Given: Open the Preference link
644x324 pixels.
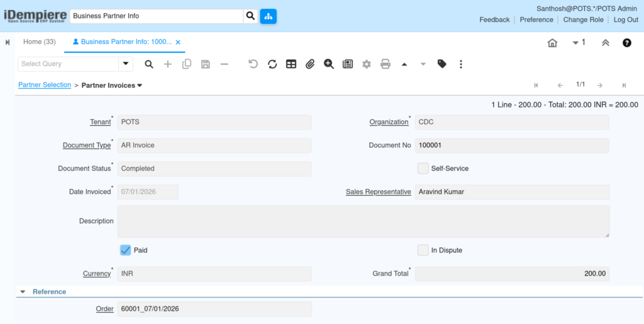Looking at the screenshot, I should click(536, 20).
